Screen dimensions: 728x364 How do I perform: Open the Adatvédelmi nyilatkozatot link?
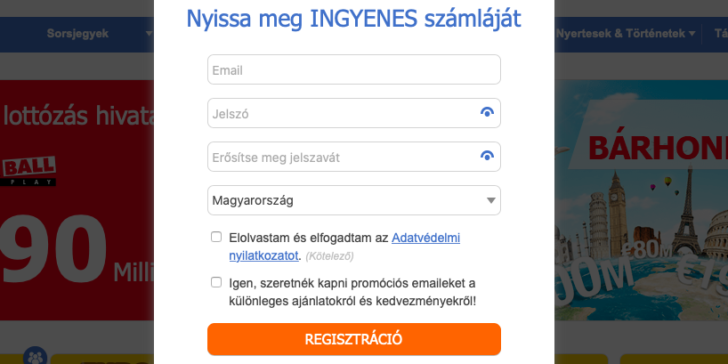(x=344, y=247)
